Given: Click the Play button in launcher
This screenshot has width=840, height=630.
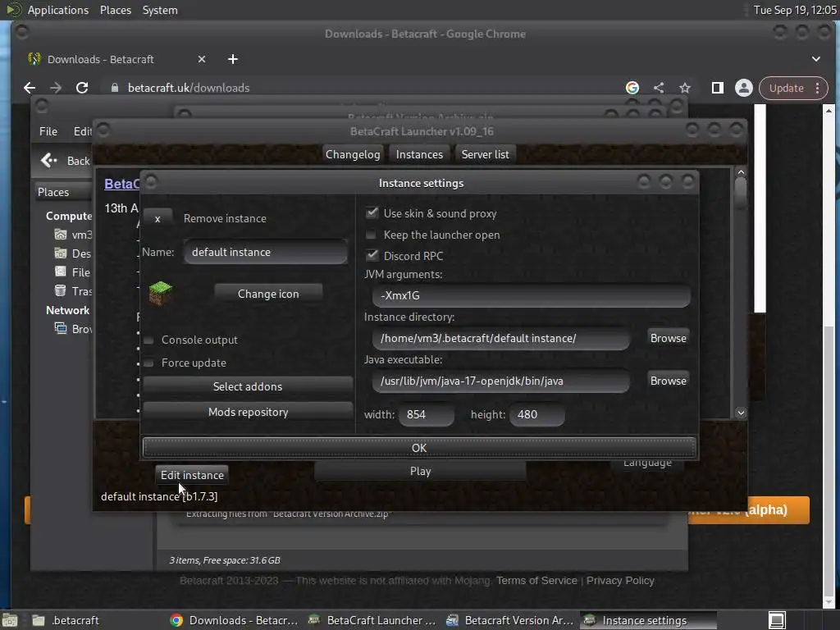Looking at the screenshot, I should click(x=420, y=471).
